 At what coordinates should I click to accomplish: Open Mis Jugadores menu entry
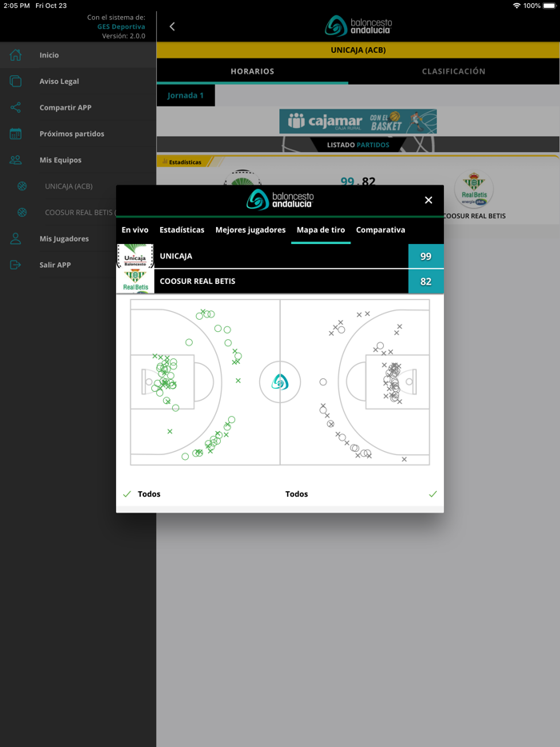point(58,238)
